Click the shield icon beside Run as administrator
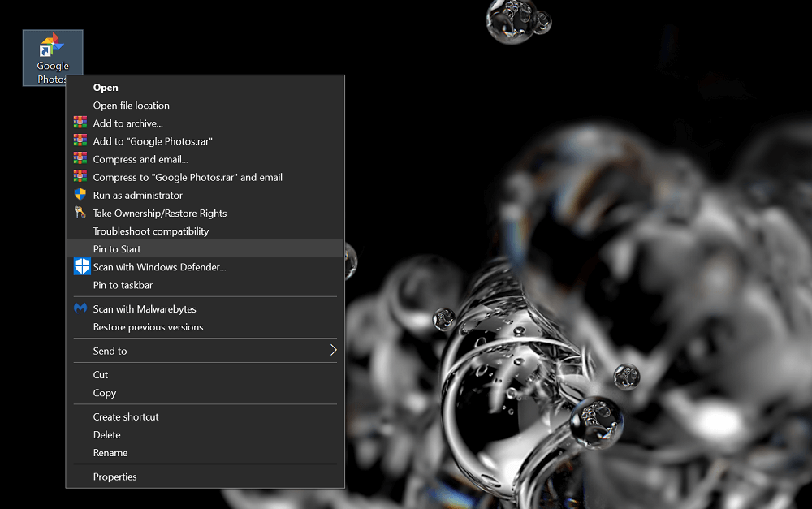 pos(80,194)
